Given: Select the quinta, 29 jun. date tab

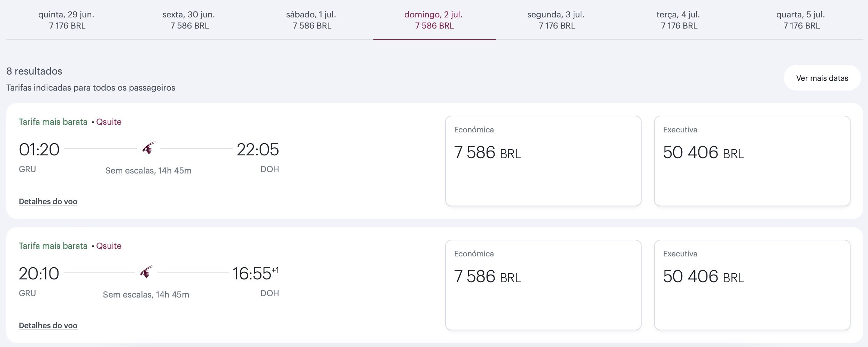Looking at the screenshot, I should 67,20.
